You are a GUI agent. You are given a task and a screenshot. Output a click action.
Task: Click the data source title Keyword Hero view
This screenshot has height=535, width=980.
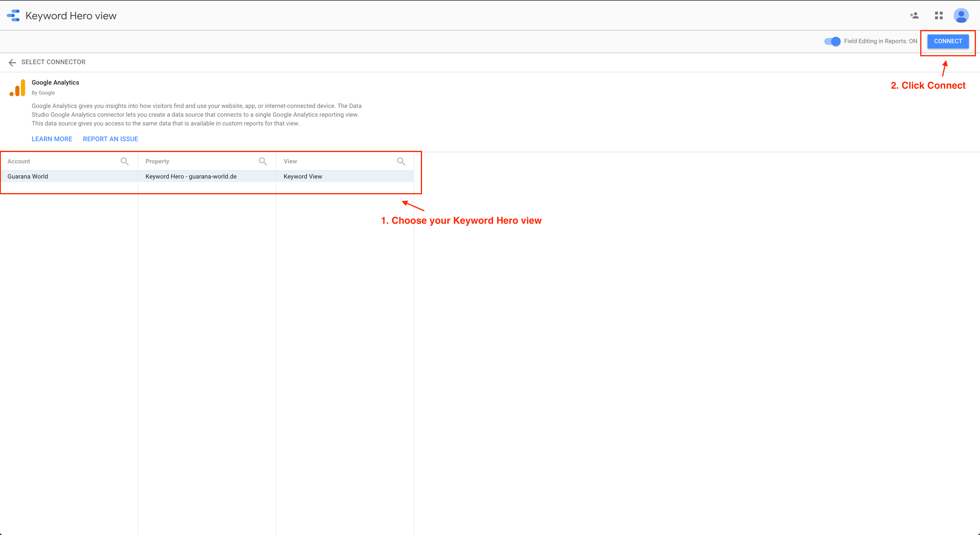(x=71, y=16)
